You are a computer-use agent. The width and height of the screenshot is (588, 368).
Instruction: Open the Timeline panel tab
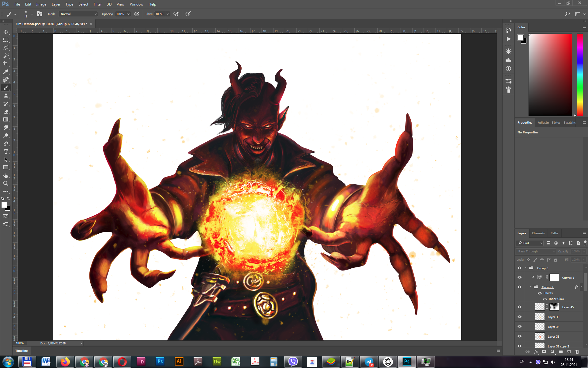point(21,351)
